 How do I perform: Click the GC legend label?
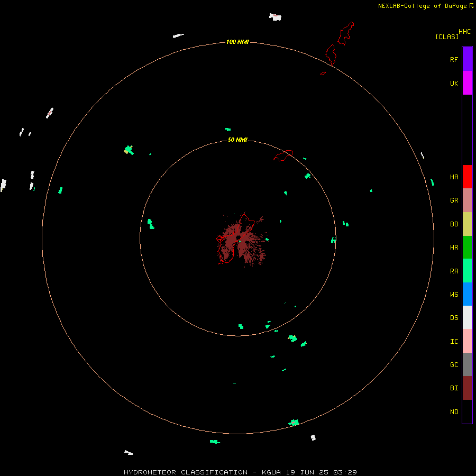(454, 365)
